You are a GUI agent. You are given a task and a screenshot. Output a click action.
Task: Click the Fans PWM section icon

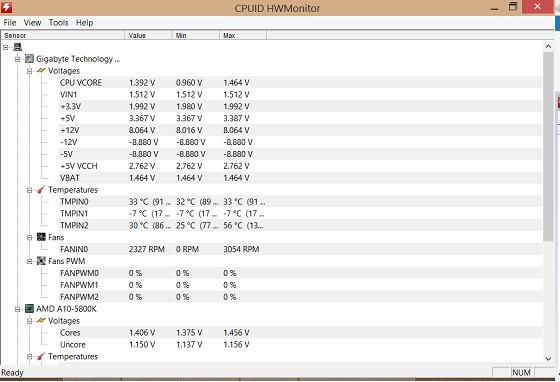41,261
